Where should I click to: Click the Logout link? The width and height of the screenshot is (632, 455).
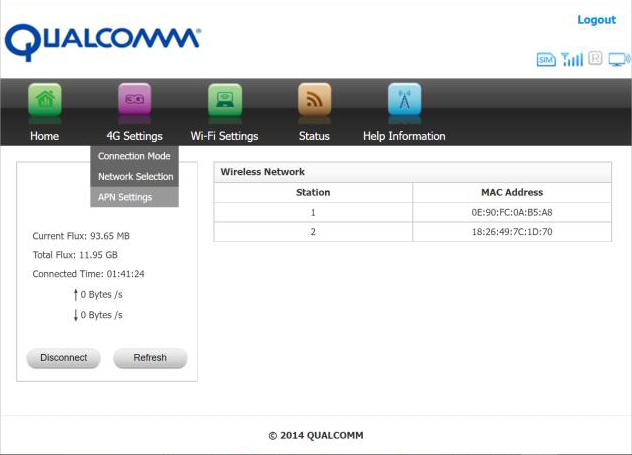[x=597, y=20]
